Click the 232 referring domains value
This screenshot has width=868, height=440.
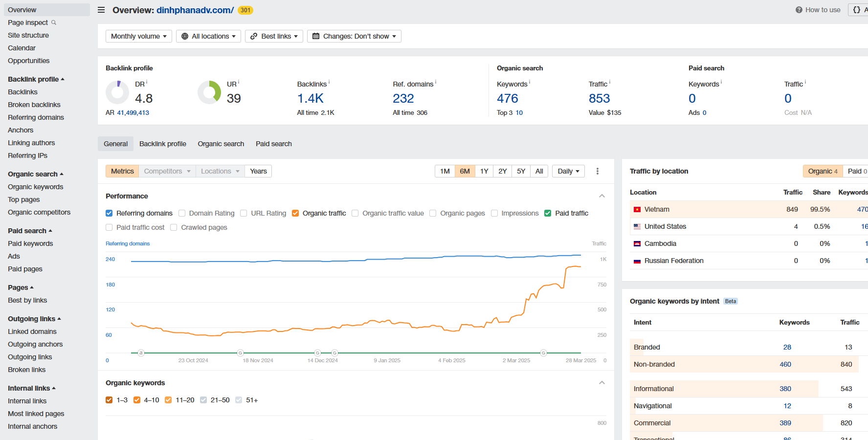tap(403, 98)
